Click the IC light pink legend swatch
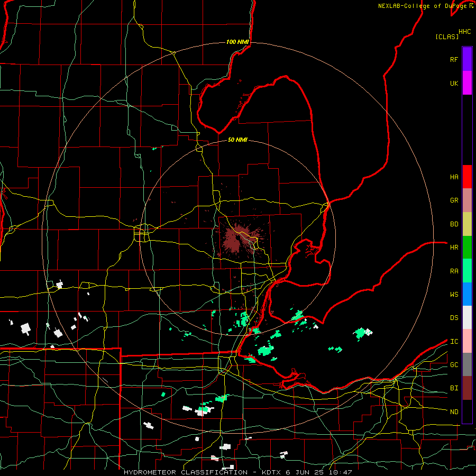 tap(467, 341)
